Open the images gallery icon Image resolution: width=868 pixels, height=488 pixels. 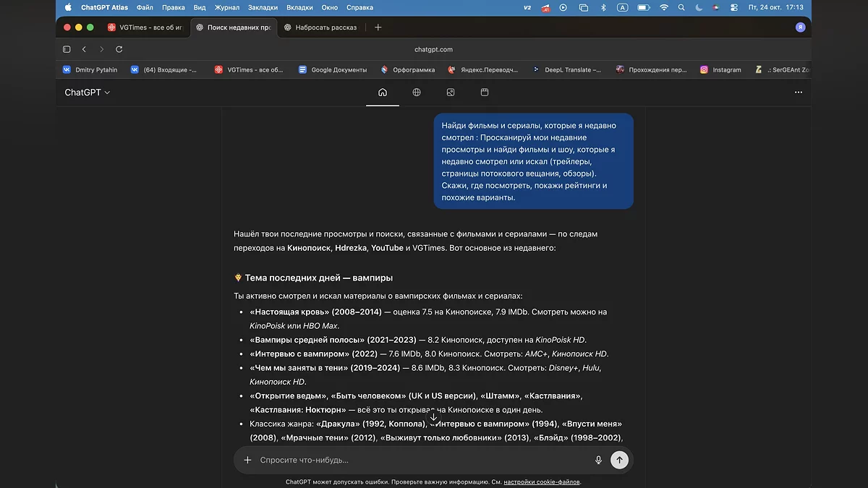pos(451,93)
